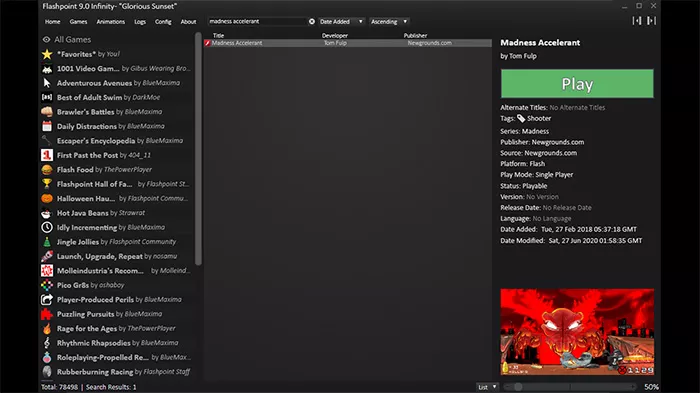Click the Brawler's Battles fist icon

47,112
